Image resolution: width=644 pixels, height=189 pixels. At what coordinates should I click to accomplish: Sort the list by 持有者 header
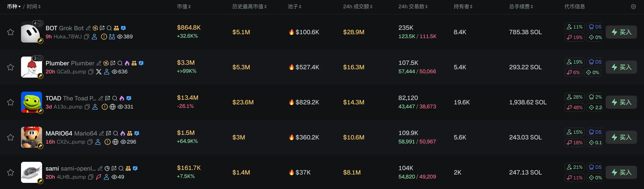point(463,7)
